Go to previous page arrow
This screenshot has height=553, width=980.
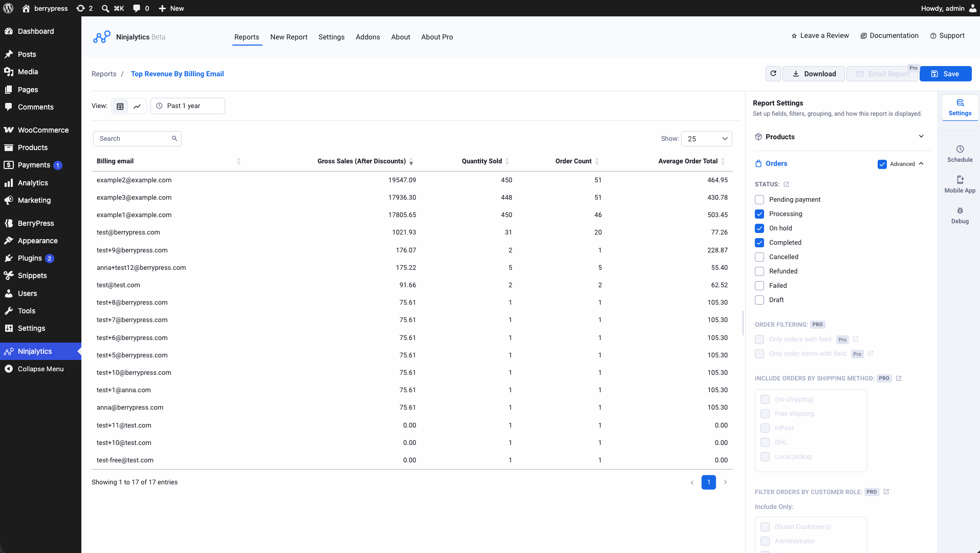(x=692, y=482)
